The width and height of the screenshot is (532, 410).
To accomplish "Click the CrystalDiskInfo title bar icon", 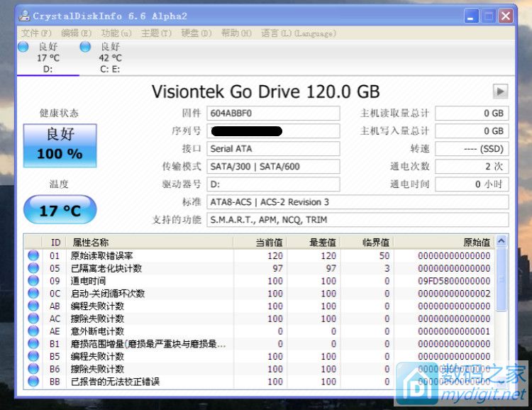I will point(24,16).
